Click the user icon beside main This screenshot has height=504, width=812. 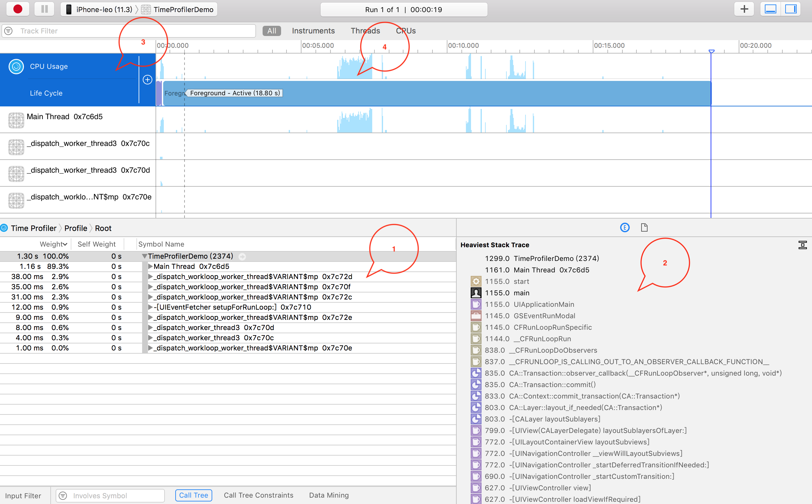[x=476, y=293]
